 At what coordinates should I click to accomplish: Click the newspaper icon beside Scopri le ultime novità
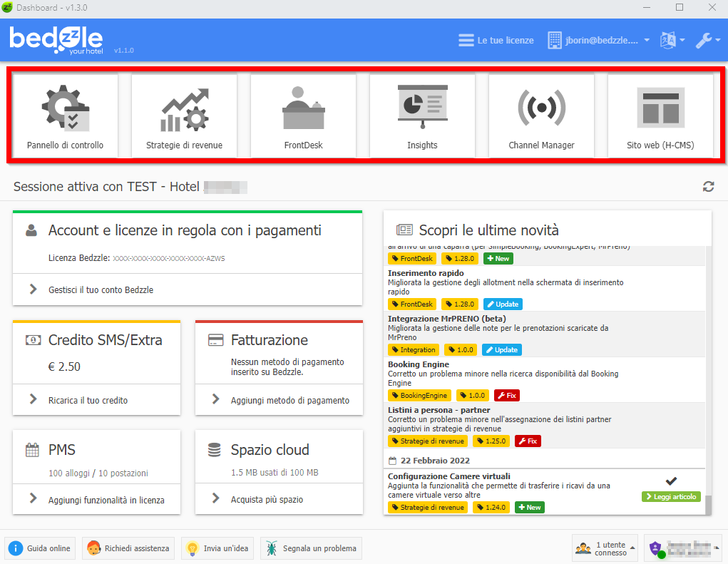point(404,230)
